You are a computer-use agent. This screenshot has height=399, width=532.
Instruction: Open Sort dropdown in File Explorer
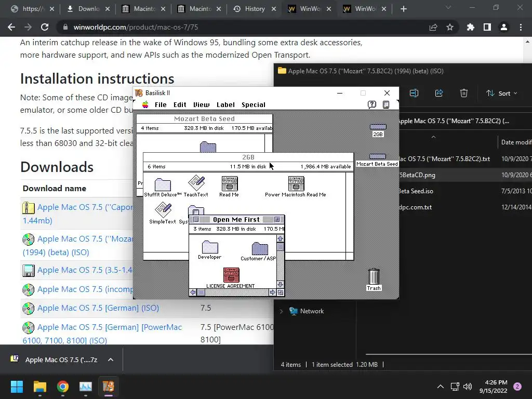pyautogui.click(x=501, y=94)
